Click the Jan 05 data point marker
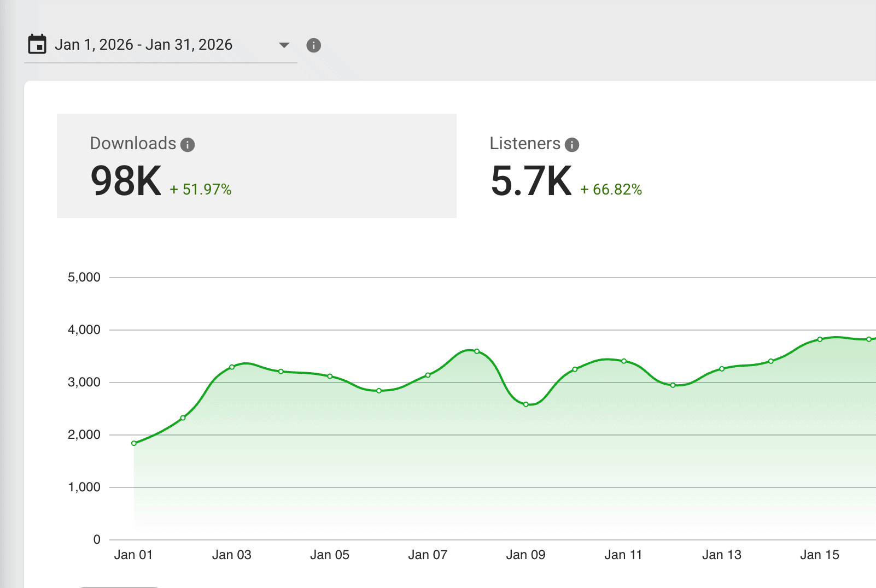This screenshot has width=876, height=588. [330, 376]
